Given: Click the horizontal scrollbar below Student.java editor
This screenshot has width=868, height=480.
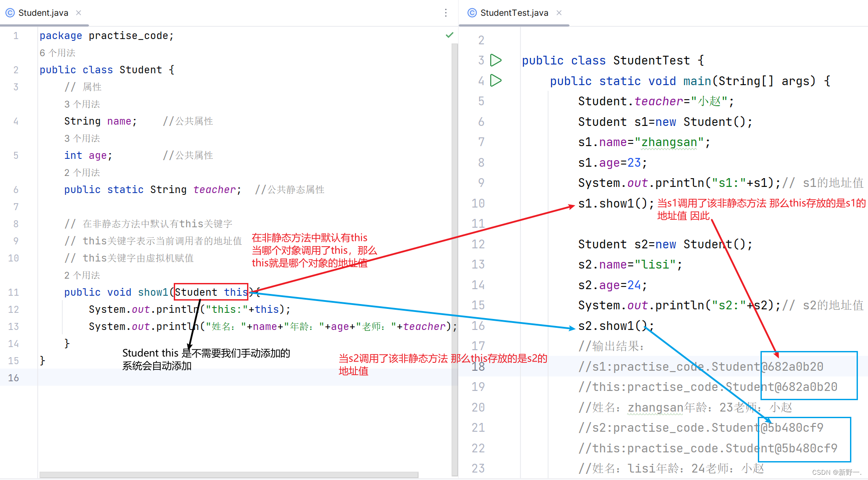Looking at the screenshot, I should [228, 474].
